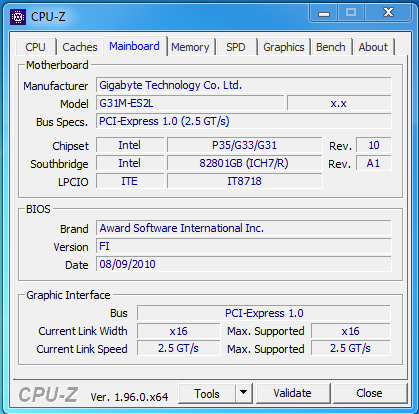Open the Caches tab
This screenshot has height=414, width=419.
[80, 47]
